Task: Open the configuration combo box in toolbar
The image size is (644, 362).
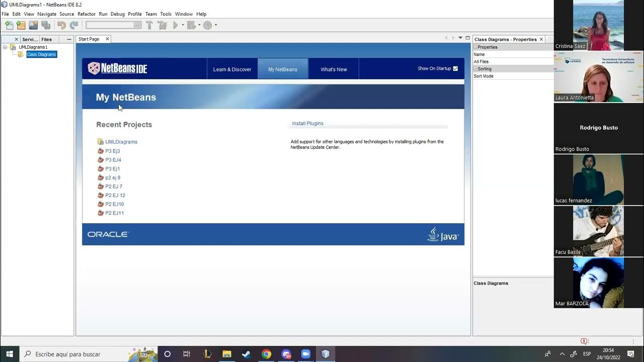Action: [114, 25]
